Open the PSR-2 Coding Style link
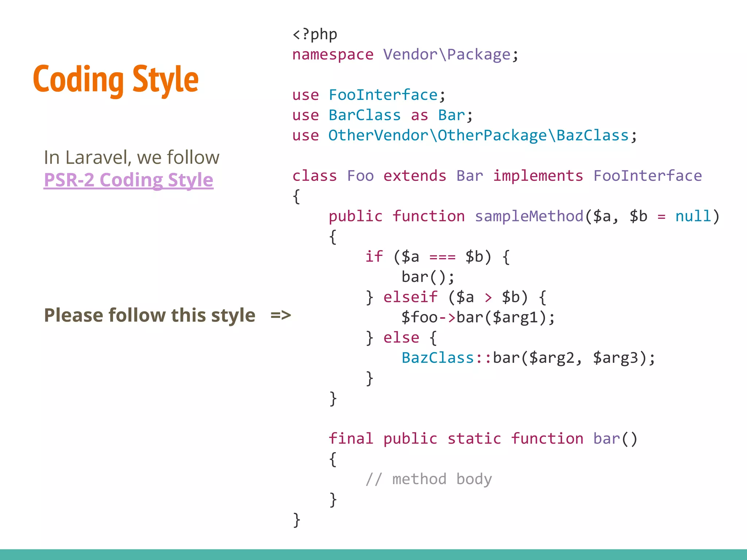Viewport: 747px width, 560px height. coord(128,180)
